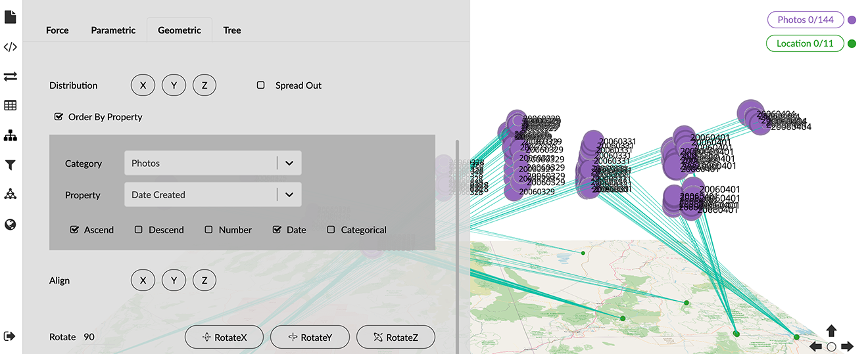
Task: Open the globe map icon in sidebar
Action: tap(11, 225)
